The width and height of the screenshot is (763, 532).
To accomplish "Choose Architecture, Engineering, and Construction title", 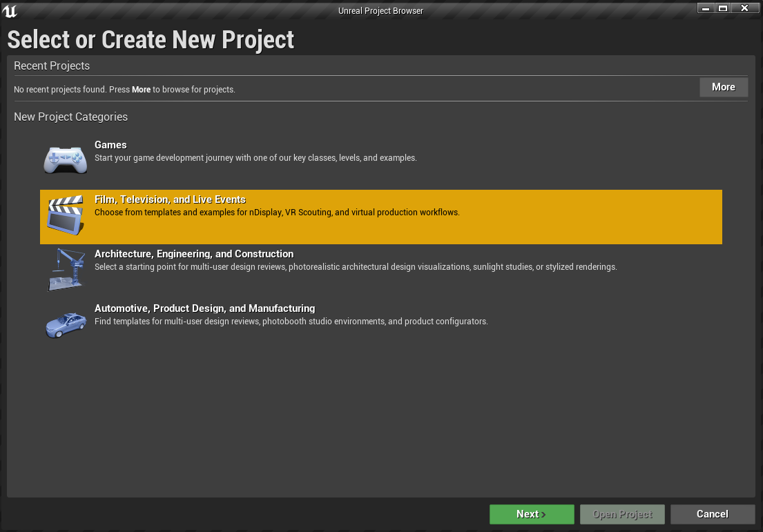I will (194, 254).
